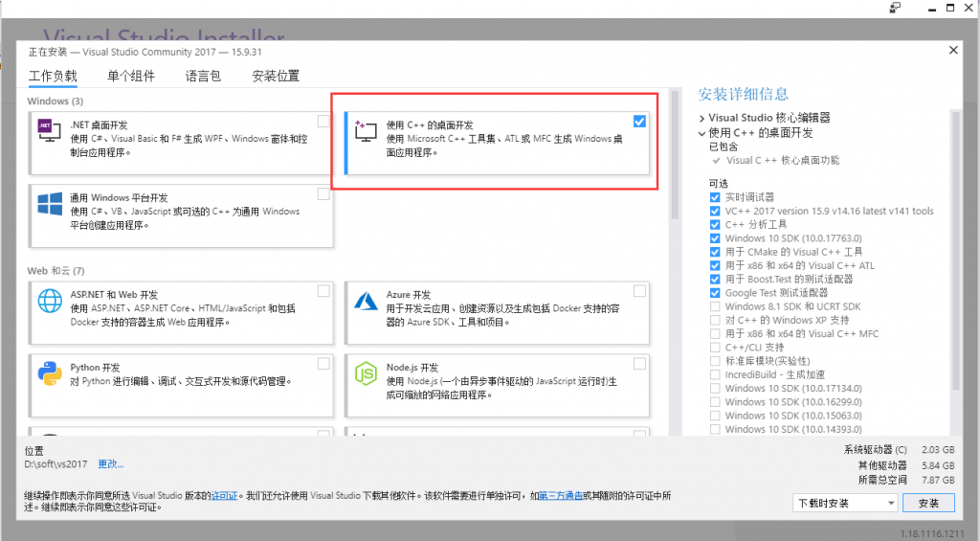Check 对 C++ 的 Windows XP 支持
980x541 pixels.
pos(715,320)
